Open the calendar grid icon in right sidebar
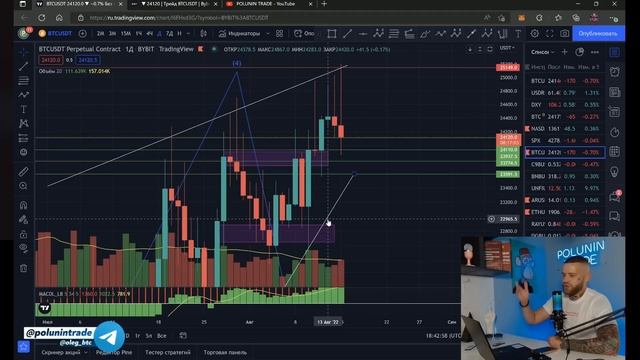Viewport: 640px width, 360px height. pos(615,151)
